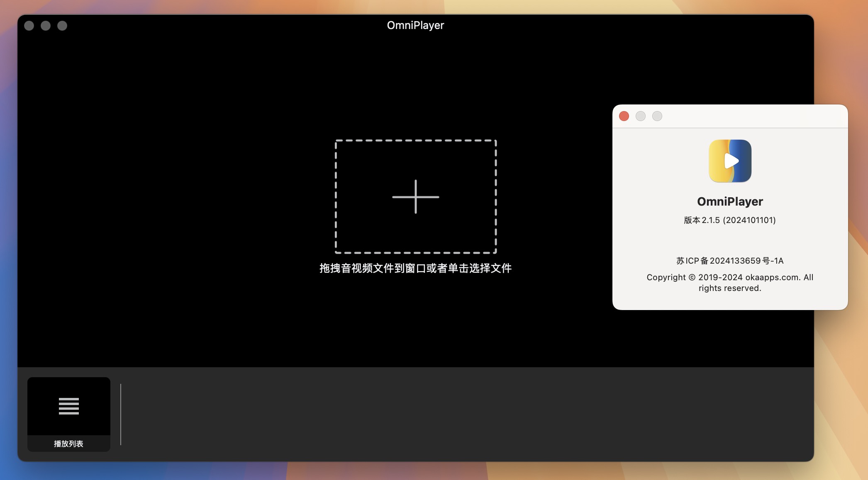
Task: Zoom the main OmniPlayer window
Action: pyautogui.click(x=62, y=26)
